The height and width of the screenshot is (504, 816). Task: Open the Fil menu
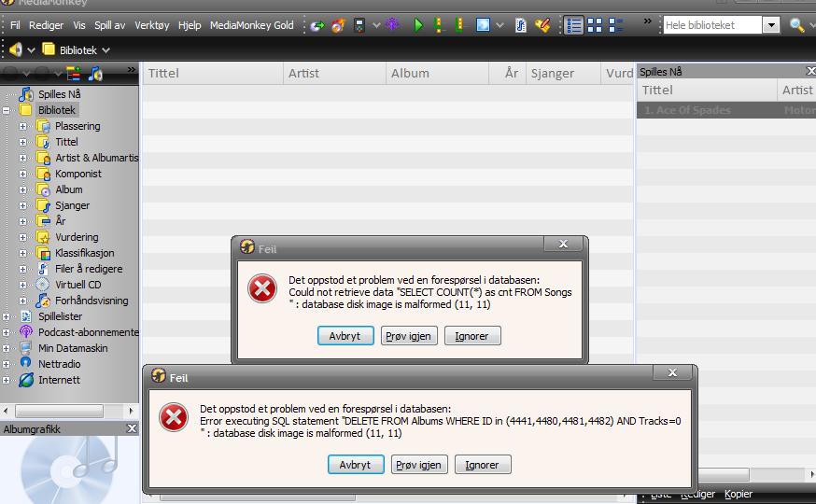15,25
